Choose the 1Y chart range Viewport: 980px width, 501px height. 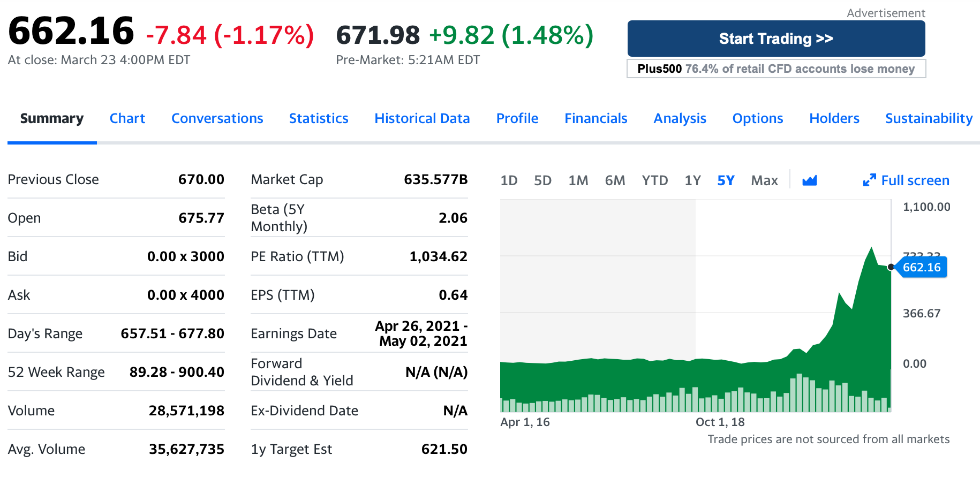coord(693,180)
